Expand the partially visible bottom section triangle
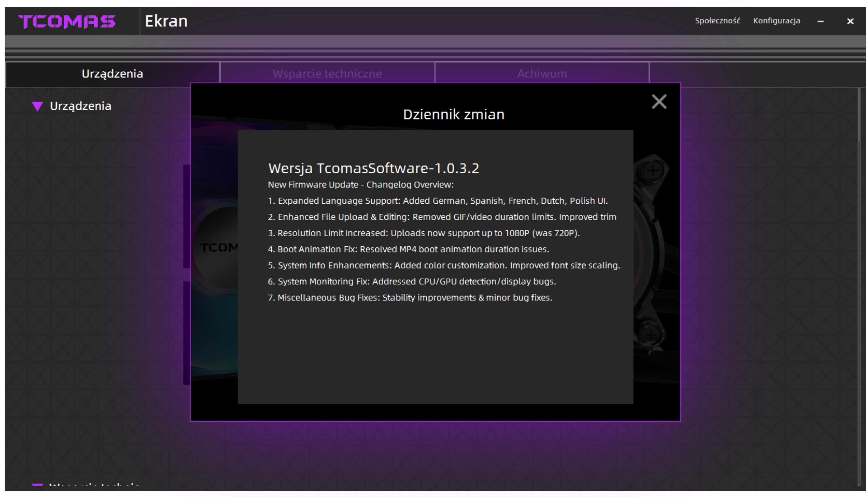 tap(37, 486)
